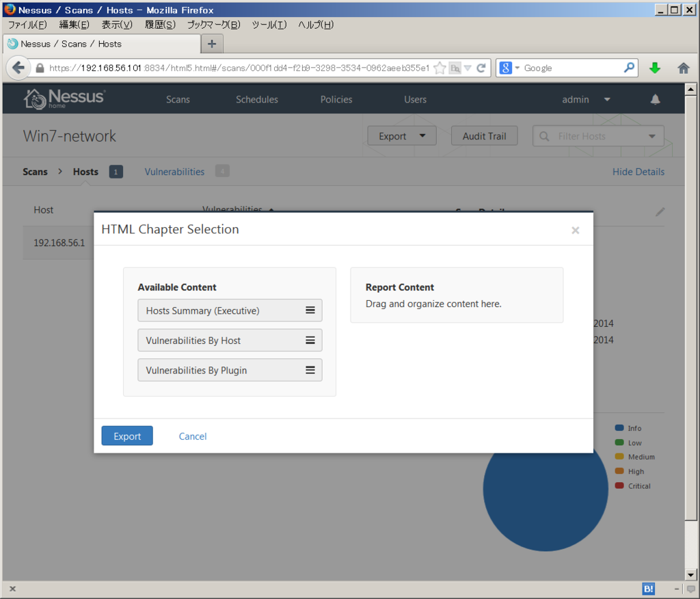Screen dimensions: 700x599
Task: Open a new tab with plus button
Action: point(212,44)
